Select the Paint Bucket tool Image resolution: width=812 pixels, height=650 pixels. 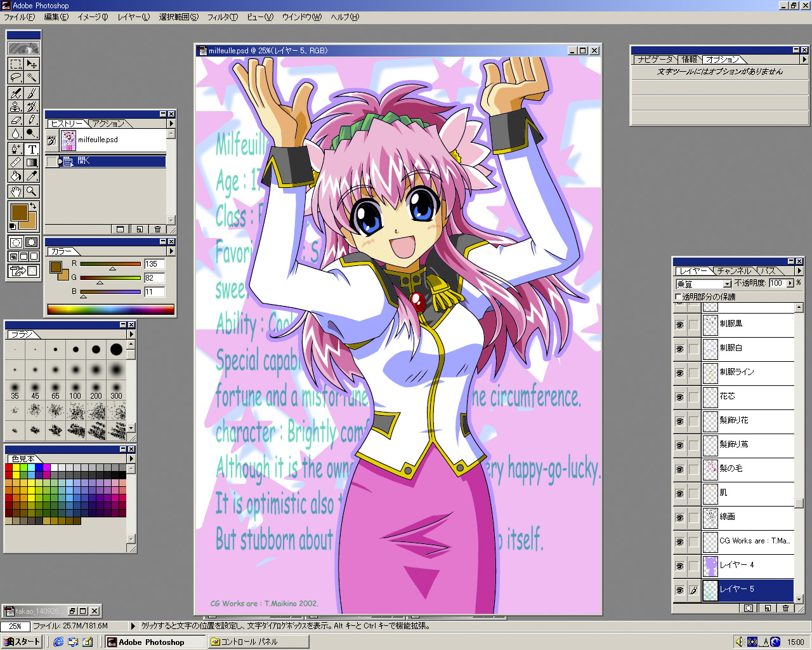pos(16,176)
